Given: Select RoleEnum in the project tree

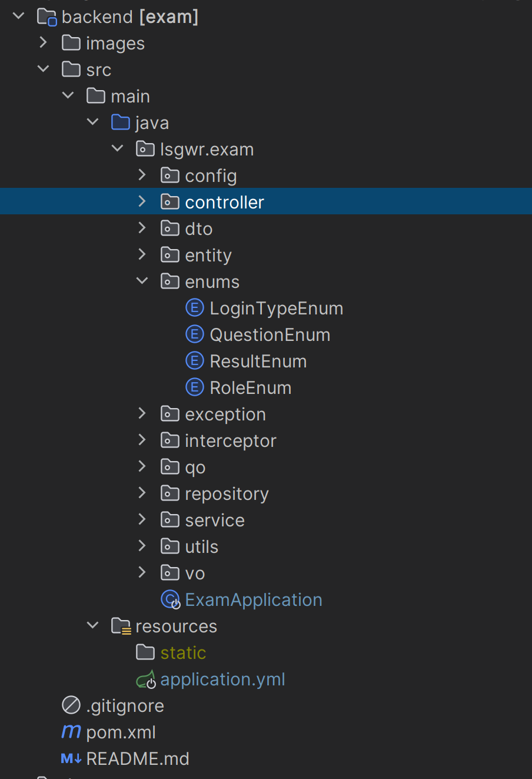Looking at the screenshot, I should 250,387.
